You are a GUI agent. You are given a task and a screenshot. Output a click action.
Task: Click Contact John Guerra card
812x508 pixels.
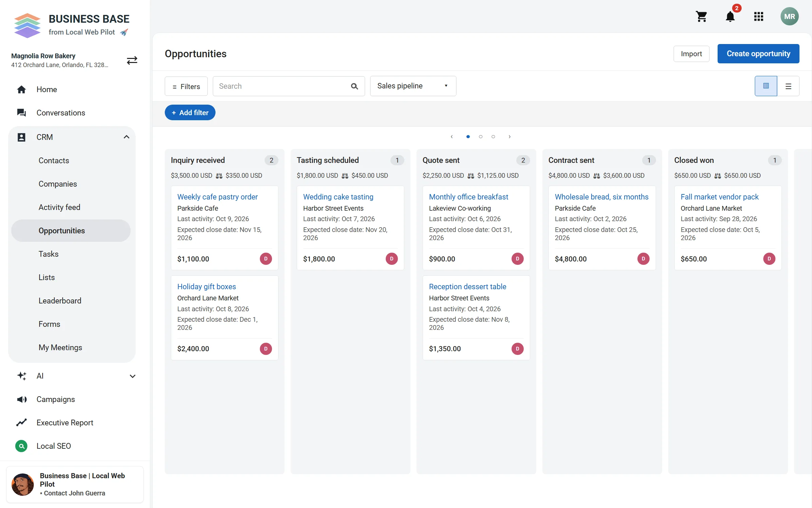coord(75,485)
